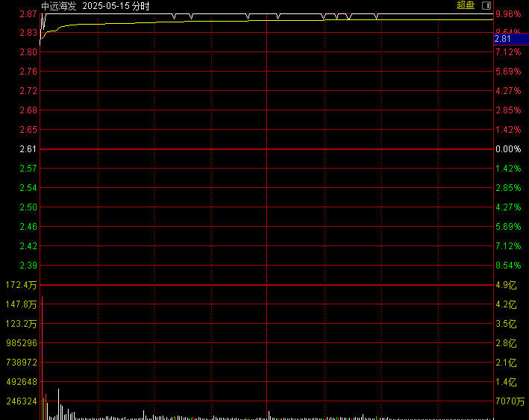Click the 2.39 lowest price label
This screenshot has width=529, height=420.
(28, 266)
